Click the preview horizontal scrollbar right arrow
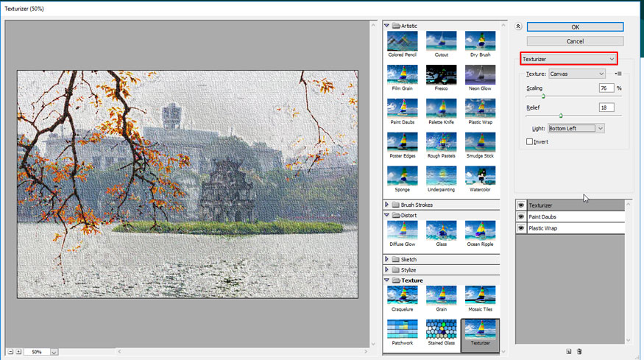The height and width of the screenshot is (360, 644). coord(366,351)
